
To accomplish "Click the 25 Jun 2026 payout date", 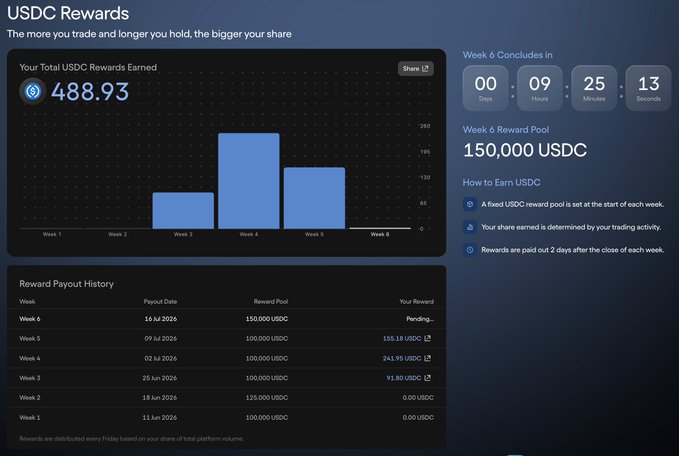I will click(x=160, y=378).
